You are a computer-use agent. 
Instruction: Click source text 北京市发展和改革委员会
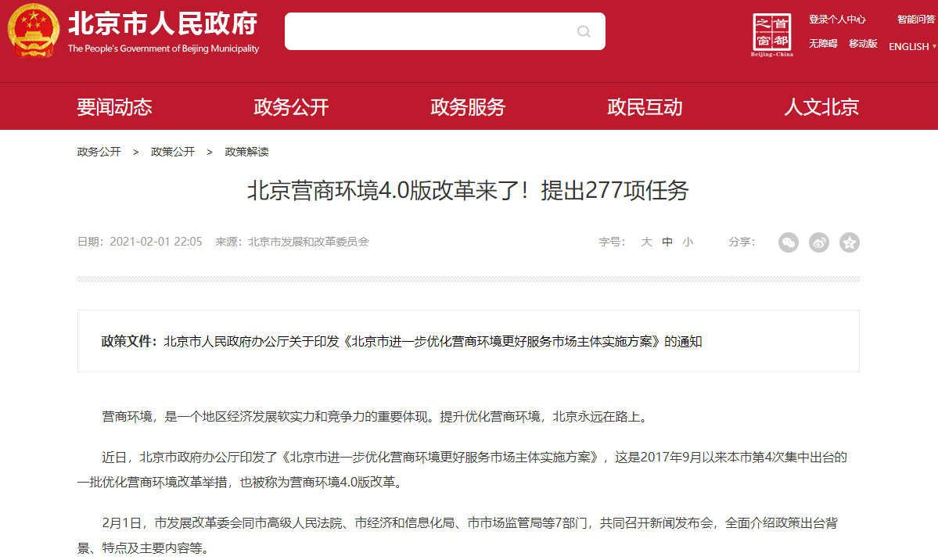tap(309, 242)
